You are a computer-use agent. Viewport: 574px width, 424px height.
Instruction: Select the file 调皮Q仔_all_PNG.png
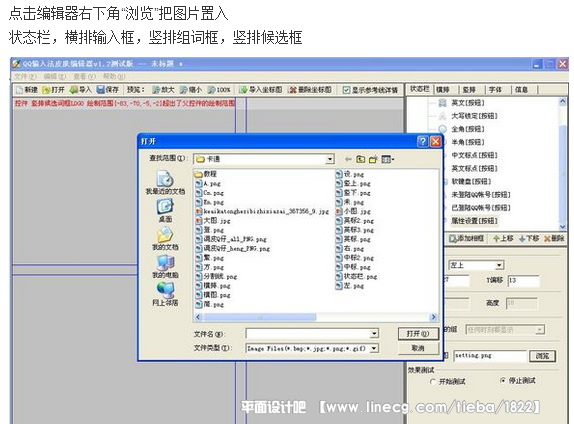(231, 239)
